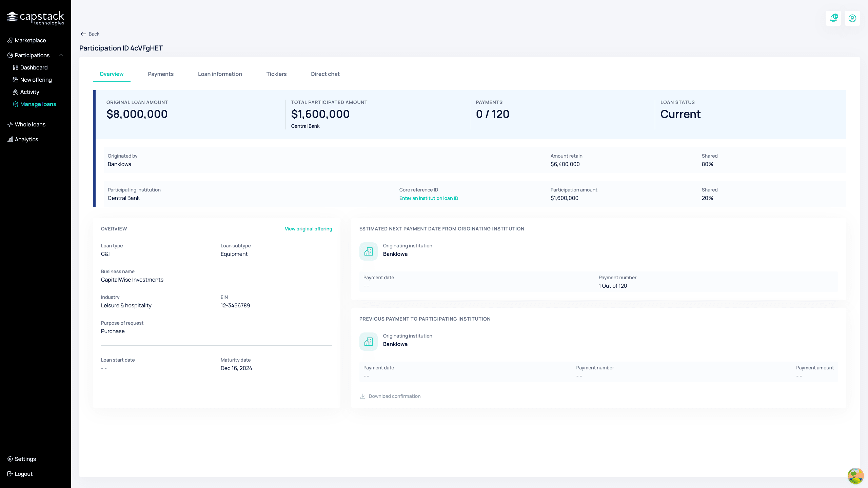
Task: Click the Dashboard grid icon
Action: [16, 67]
